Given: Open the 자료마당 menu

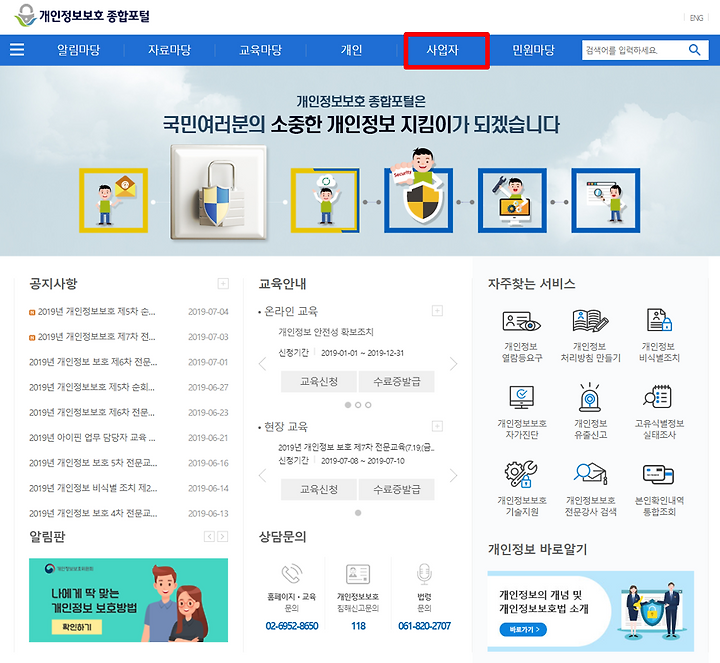Looking at the screenshot, I should [169, 50].
